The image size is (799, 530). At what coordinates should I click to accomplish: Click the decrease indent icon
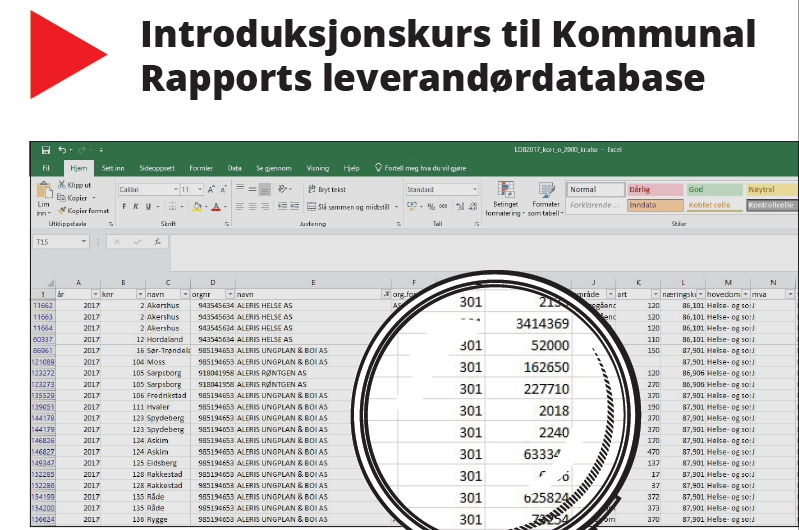282,206
